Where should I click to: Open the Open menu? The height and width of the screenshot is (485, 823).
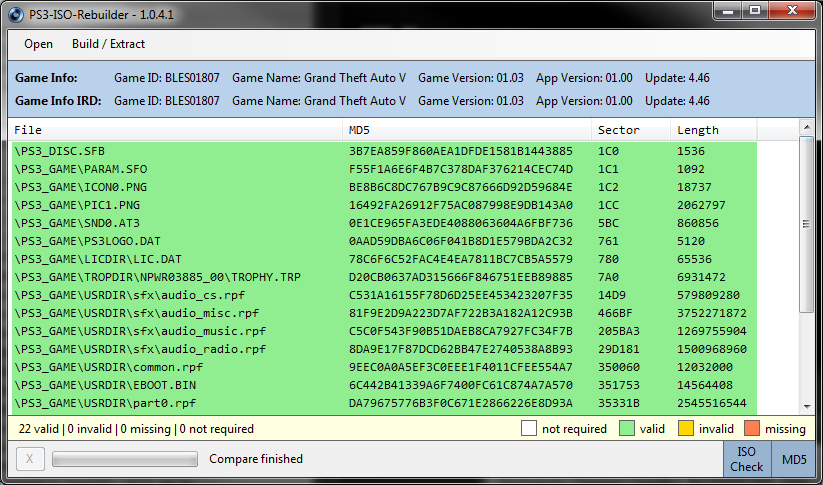(38, 44)
